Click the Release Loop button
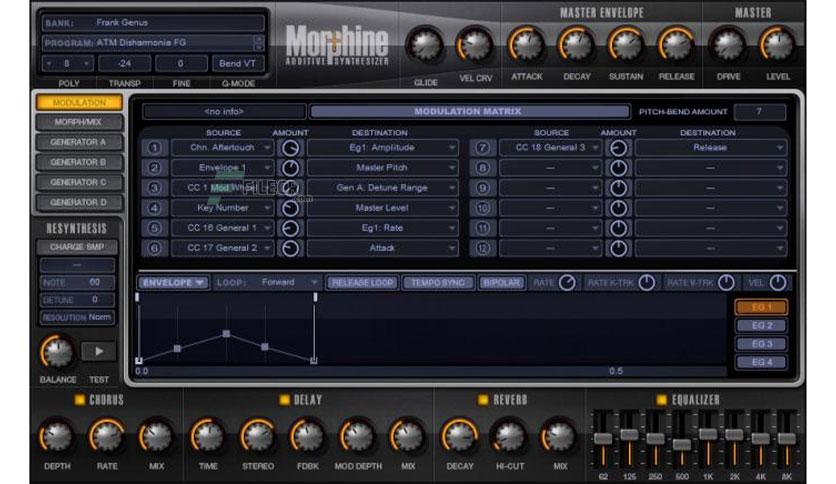 point(362,283)
